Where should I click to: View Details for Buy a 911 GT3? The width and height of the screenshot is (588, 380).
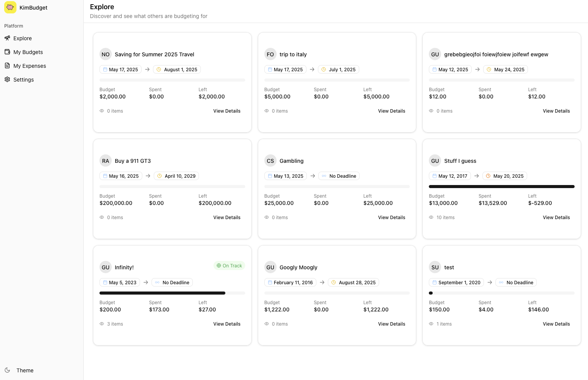pyautogui.click(x=227, y=218)
